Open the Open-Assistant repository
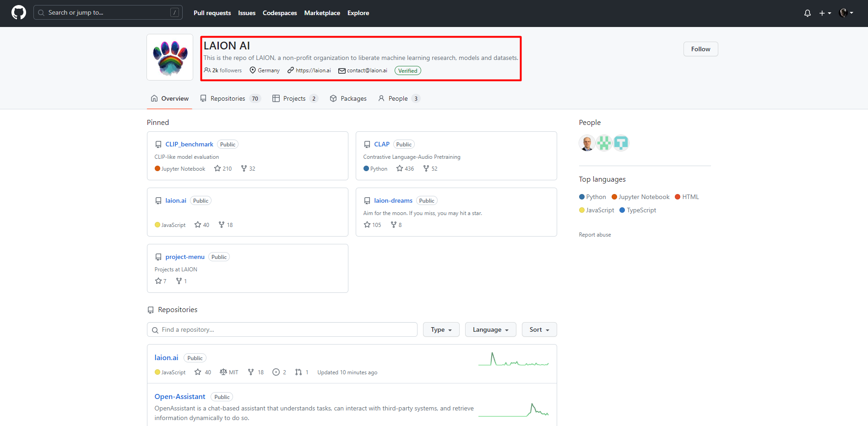The width and height of the screenshot is (868, 426). (x=180, y=397)
